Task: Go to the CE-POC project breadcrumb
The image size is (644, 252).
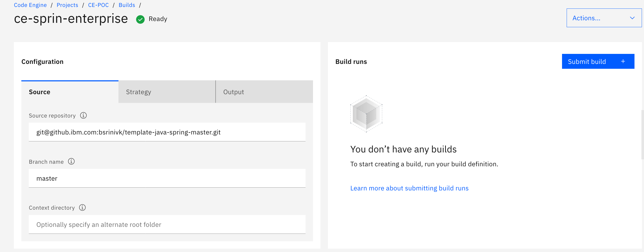Action: (98, 5)
